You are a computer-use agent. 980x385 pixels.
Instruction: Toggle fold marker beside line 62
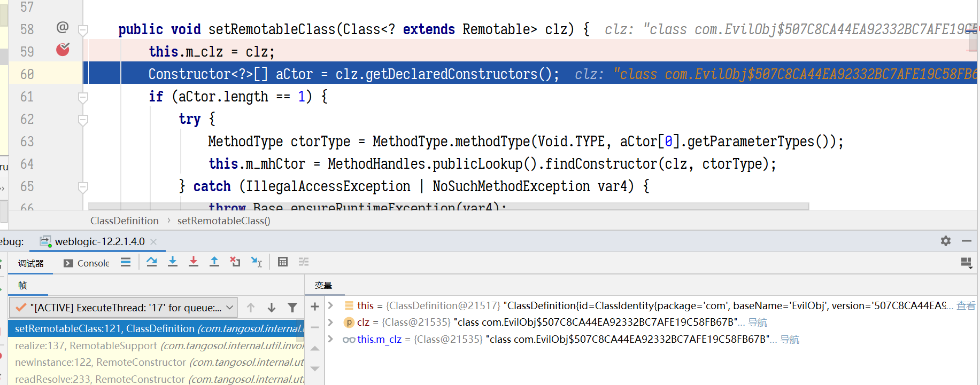[83, 120]
